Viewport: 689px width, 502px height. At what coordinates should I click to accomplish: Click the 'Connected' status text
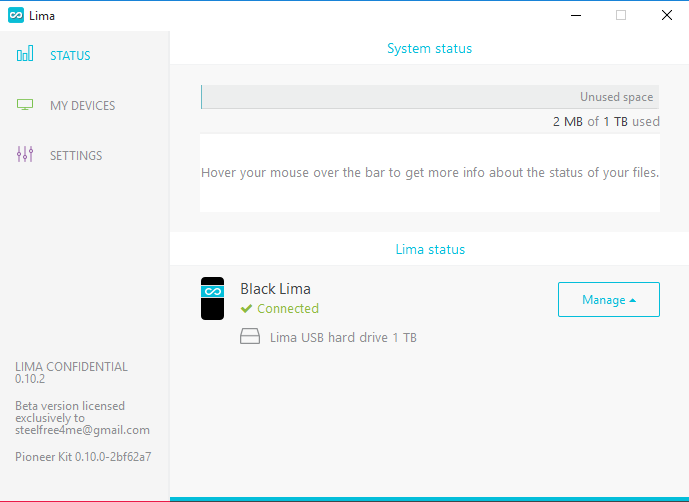288,309
